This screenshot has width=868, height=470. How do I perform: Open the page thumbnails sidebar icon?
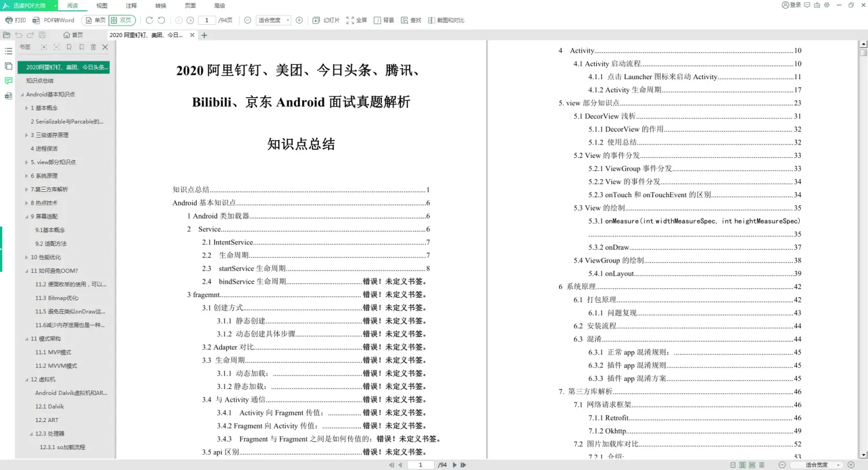click(8, 66)
